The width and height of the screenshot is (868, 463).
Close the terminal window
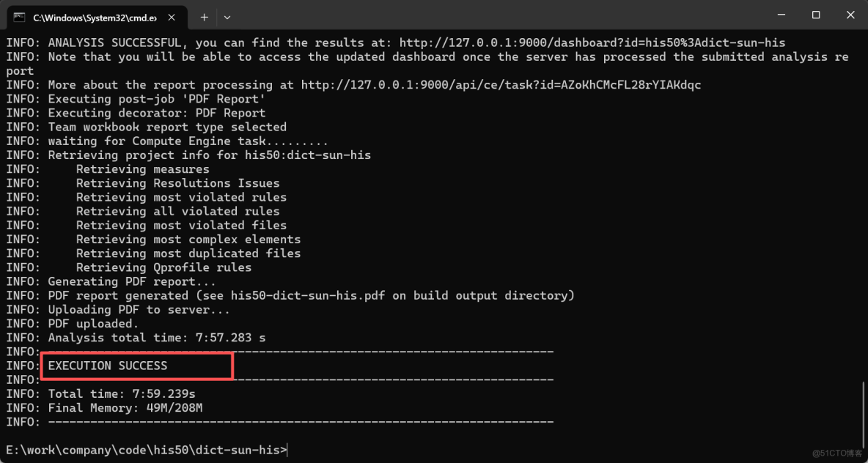tap(850, 15)
